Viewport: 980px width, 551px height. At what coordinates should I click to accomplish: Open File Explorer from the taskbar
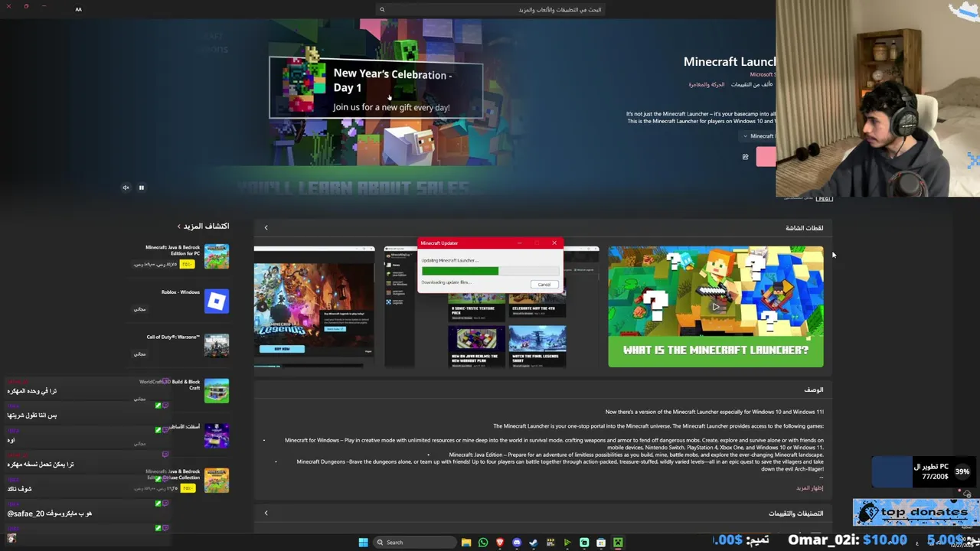point(465,543)
